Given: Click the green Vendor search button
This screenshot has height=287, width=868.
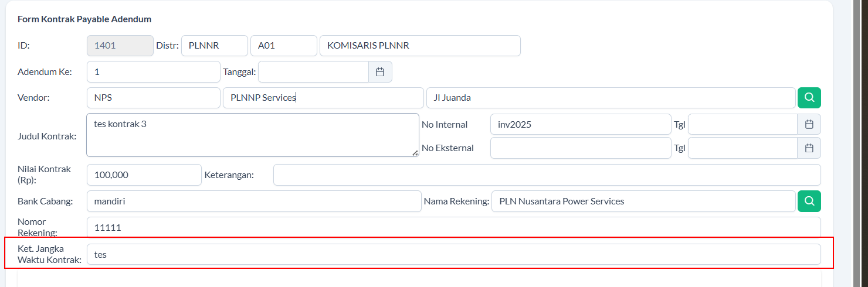Looking at the screenshot, I should click(809, 98).
